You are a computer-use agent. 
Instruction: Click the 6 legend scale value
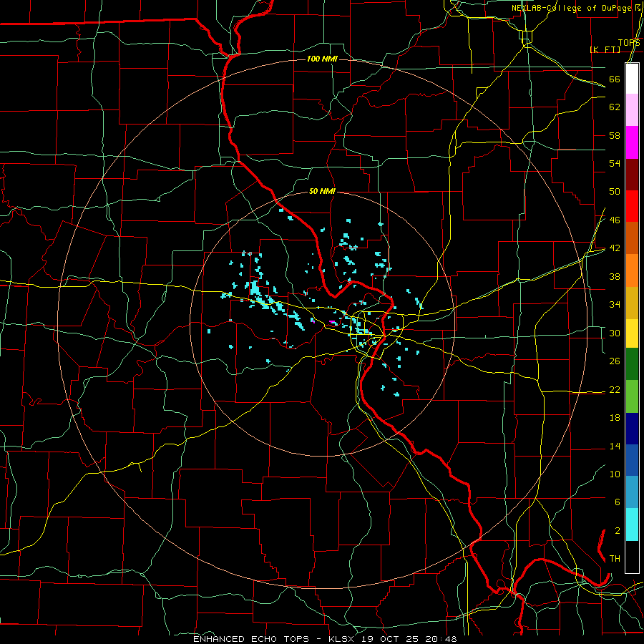point(618,502)
